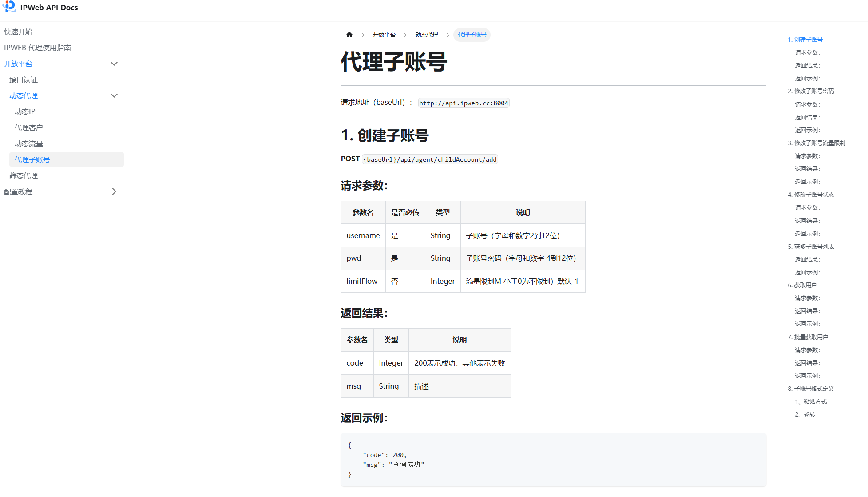
Task: Jump to 4. 修改子账号状态 in outline
Action: coord(811,195)
